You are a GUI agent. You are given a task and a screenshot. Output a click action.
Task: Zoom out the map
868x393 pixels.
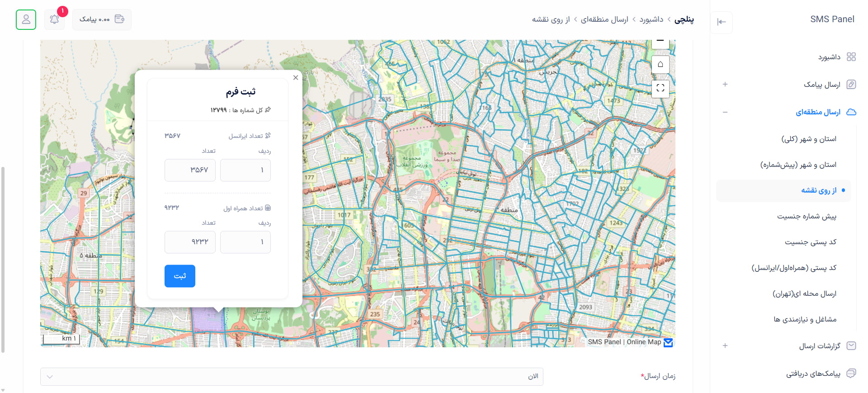click(x=660, y=43)
